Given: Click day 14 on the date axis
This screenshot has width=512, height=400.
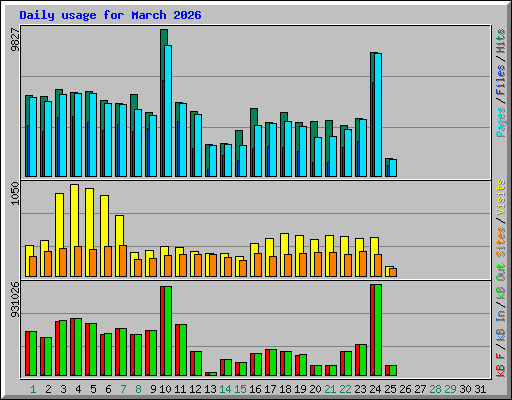Looking at the screenshot, I should (x=225, y=389).
